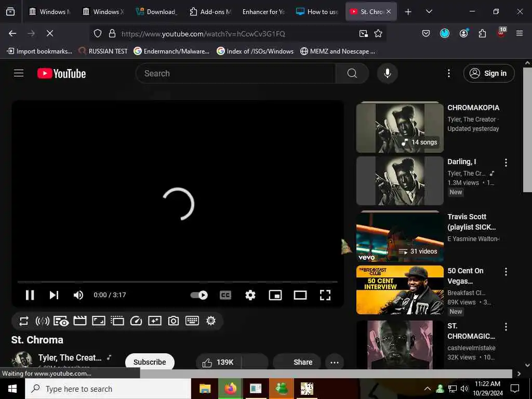
Task: Open a new browser tab
Action: 408,12
